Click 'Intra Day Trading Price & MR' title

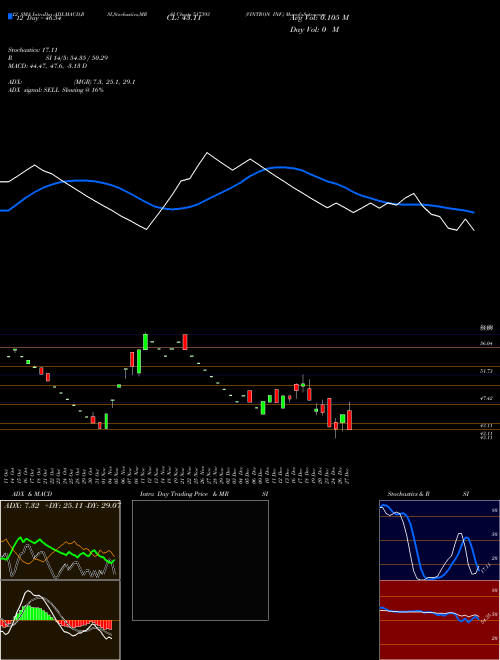(x=185, y=494)
